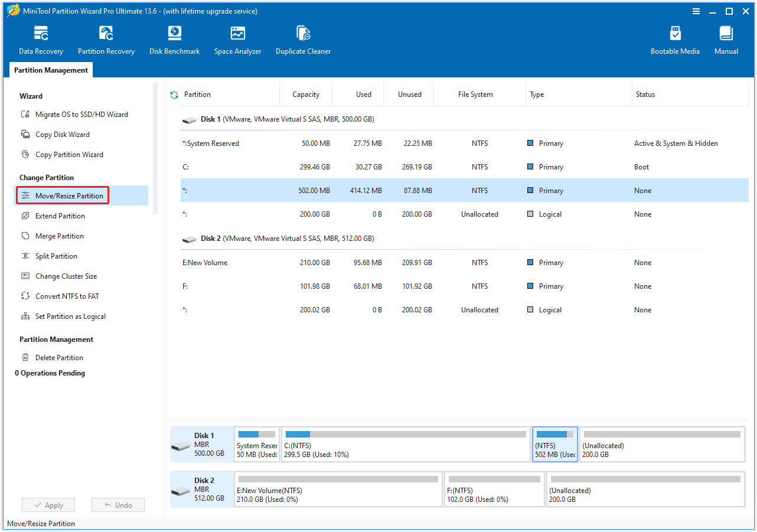Click the refresh icon next to Partition header

(174, 94)
